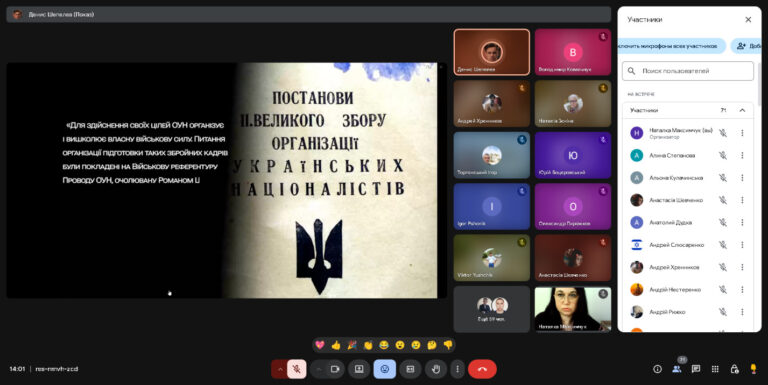
Task: Click the presented slide with ПОСТАНОВИ document
Action: pyautogui.click(x=226, y=180)
